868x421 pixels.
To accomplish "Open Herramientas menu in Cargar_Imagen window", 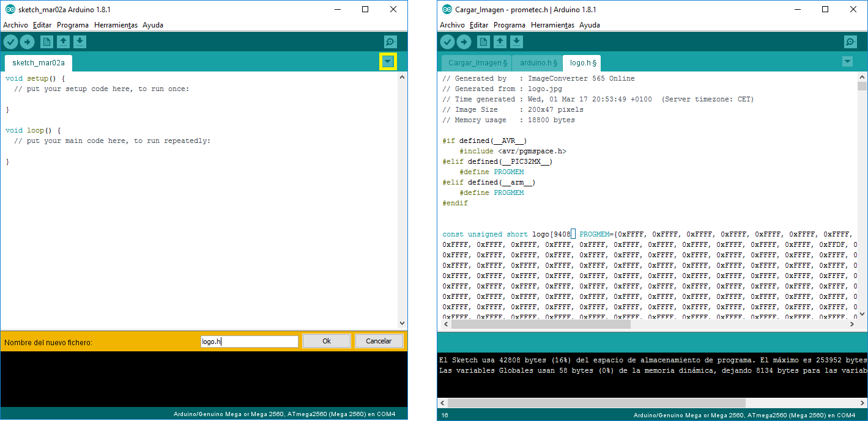I will [552, 25].
